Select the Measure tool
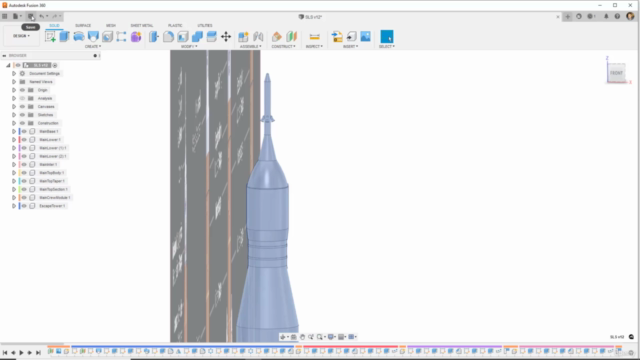 (x=314, y=36)
